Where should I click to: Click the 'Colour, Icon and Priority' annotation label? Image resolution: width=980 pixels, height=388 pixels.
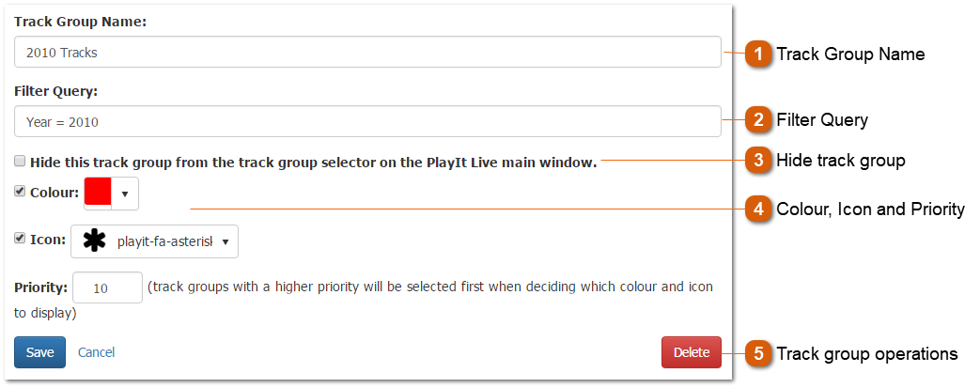tap(870, 210)
